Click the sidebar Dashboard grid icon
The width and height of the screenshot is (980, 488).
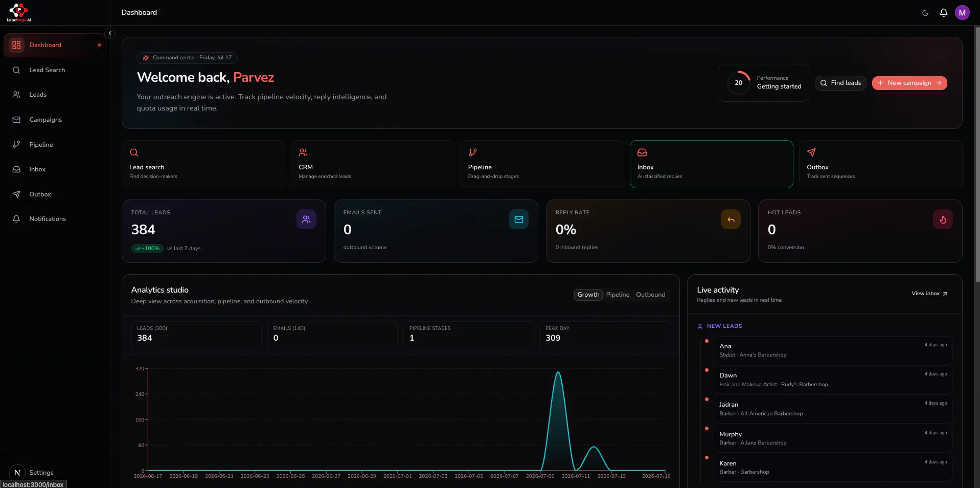pos(16,45)
